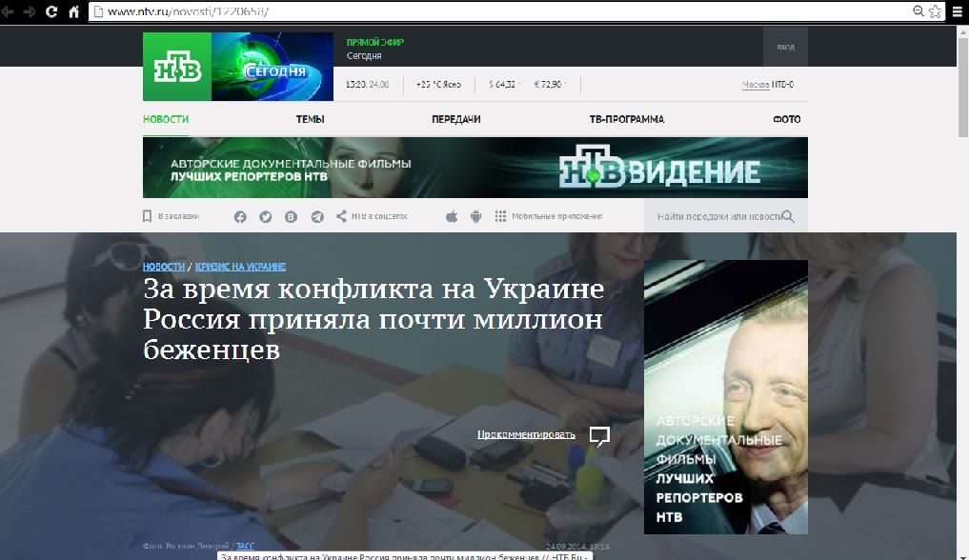The image size is (969, 560).
Task: Open the Сегодня live broadcast thumbnail
Action: [273, 67]
